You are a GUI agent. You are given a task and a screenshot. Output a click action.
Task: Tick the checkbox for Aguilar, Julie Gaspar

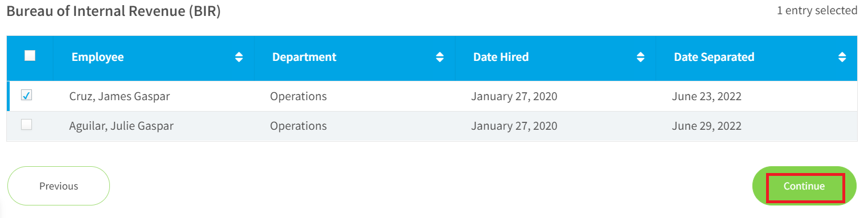point(26,125)
